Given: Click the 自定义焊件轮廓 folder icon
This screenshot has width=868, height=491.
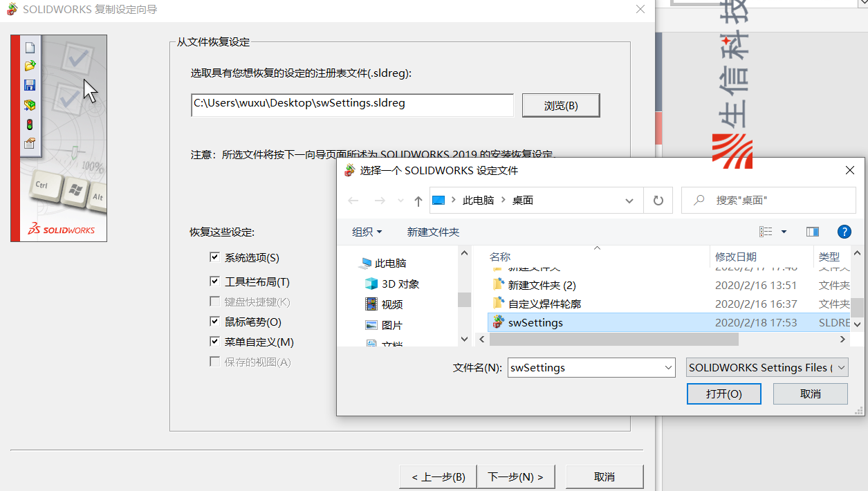Looking at the screenshot, I should [x=498, y=303].
